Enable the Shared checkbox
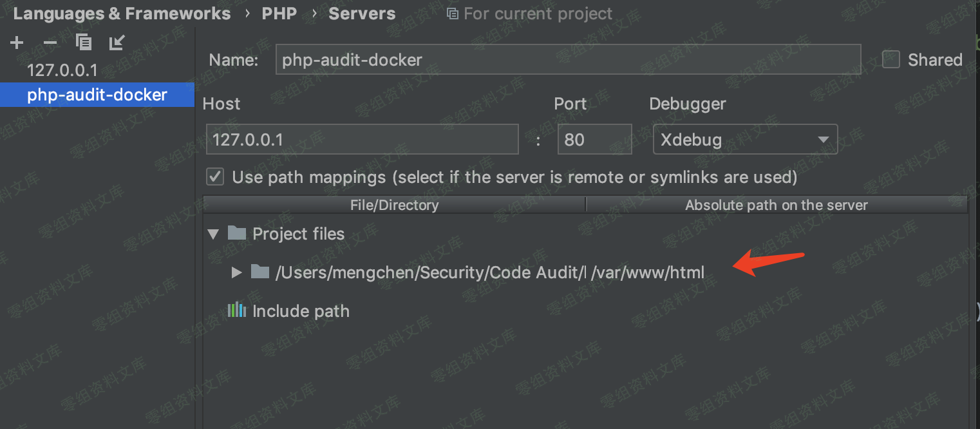The height and width of the screenshot is (429, 980). point(890,60)
